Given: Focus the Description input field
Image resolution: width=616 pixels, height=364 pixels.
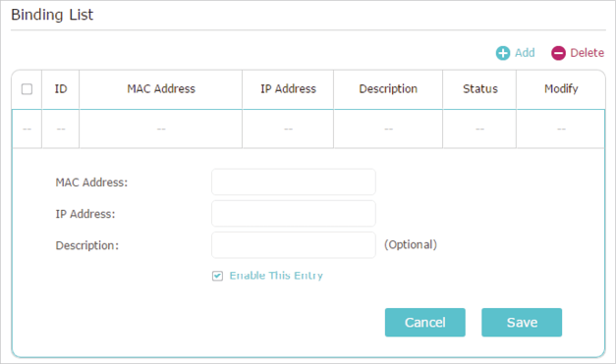Looking at the screenshot, I should (x=294, y=244).
